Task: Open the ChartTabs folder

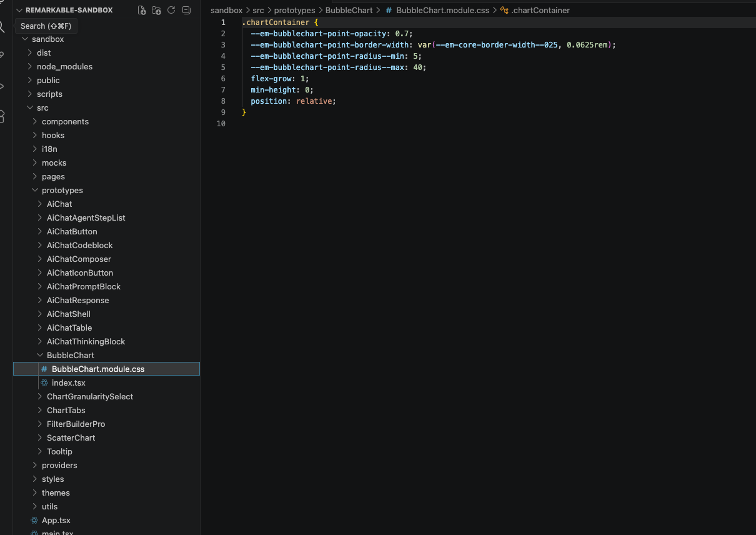Action: point(66,410)
